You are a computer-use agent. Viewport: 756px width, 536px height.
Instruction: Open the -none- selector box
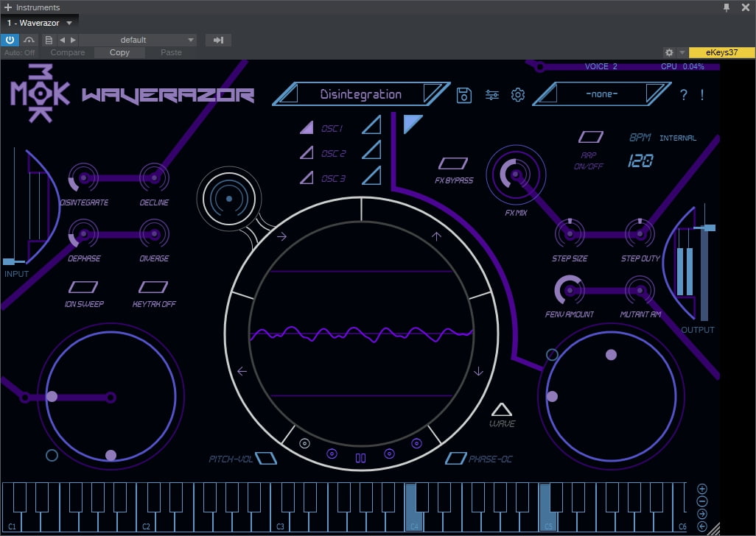[x=602, y=94]
